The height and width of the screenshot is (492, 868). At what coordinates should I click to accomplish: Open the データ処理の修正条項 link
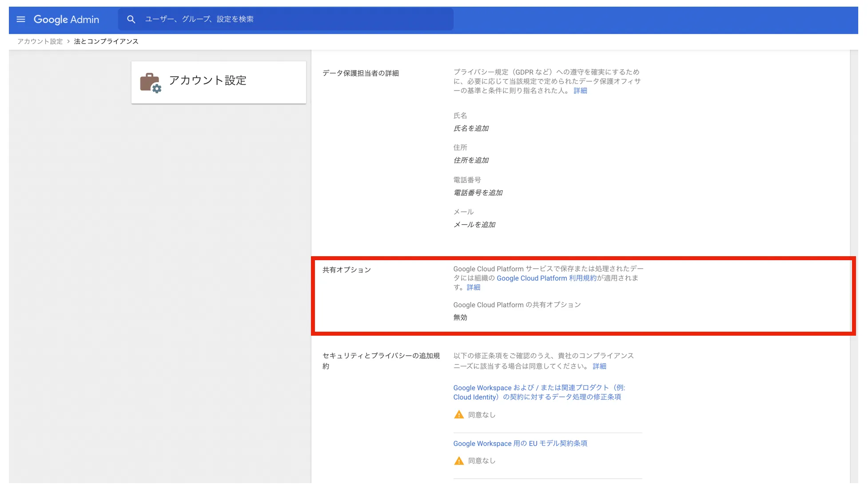pyautogui.click(x=539, y=393)
